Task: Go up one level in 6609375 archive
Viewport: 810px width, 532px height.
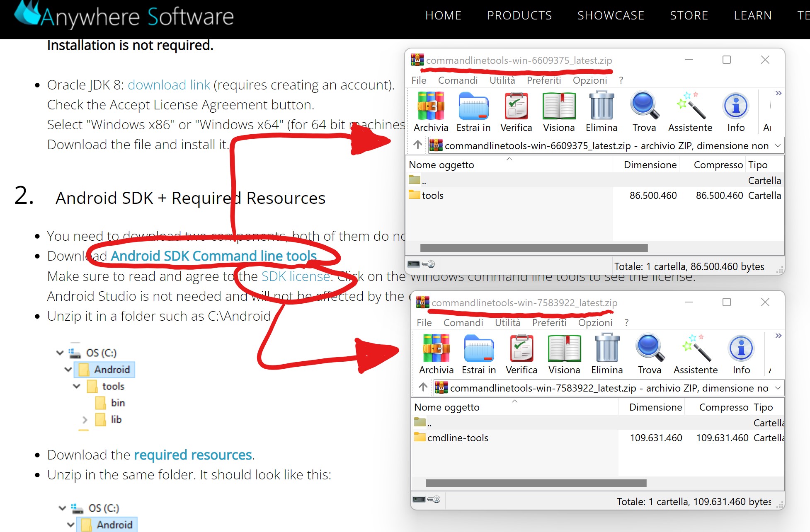Action: 418,145
